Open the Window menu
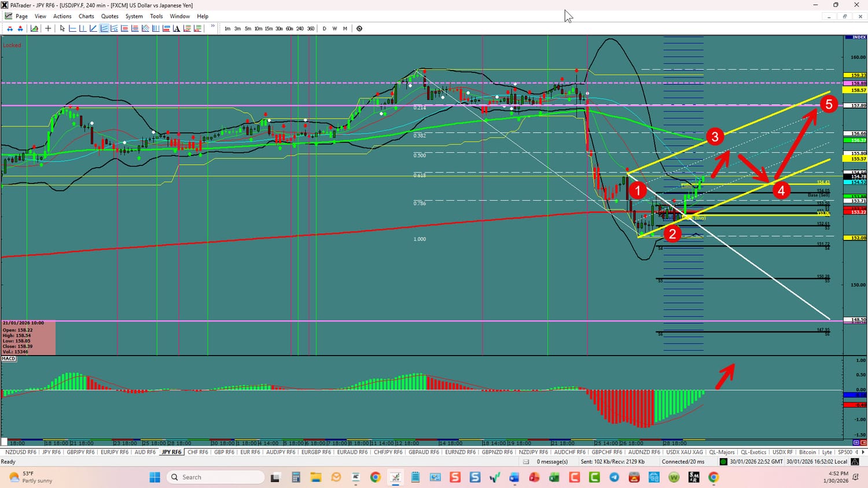 coord(180,16)
